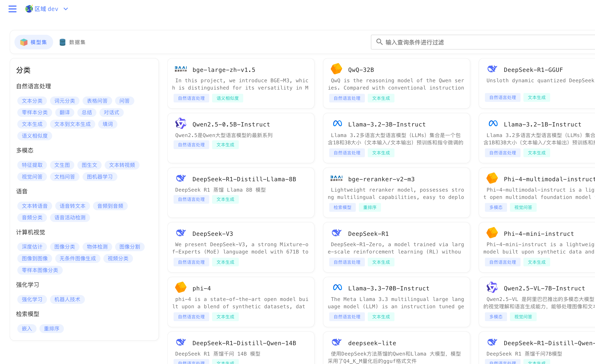Click BAAI logo on bge-large-zh-v1.5 card
Screen dimensions: 595x364
(x=181, y=69)
